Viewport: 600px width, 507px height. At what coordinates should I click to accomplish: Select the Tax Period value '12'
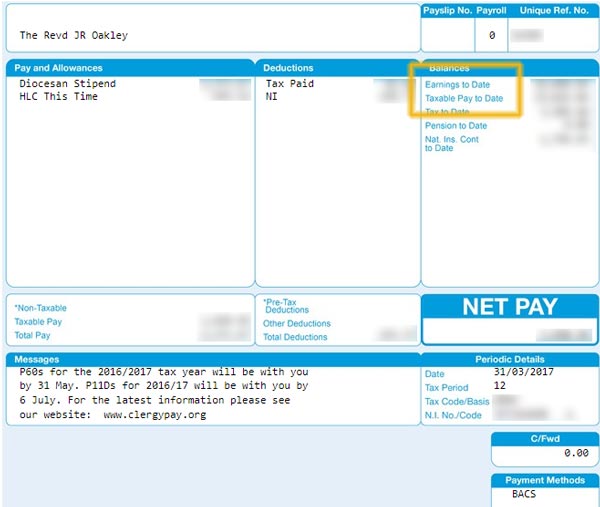click(x=499, y=385)
